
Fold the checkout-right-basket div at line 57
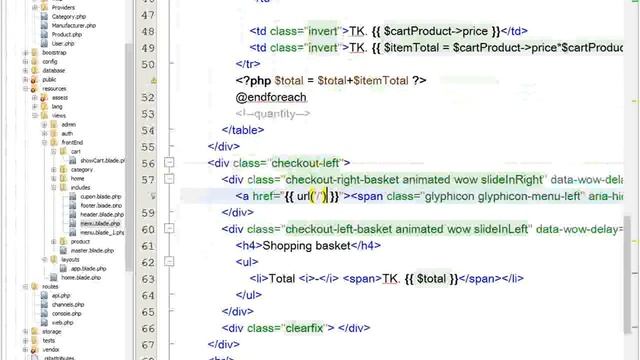point(169,179)
